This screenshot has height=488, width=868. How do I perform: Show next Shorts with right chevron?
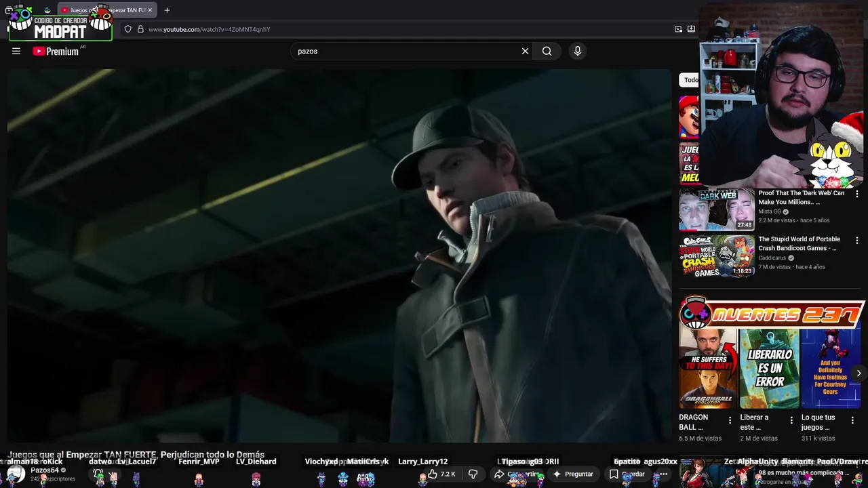pyautogui.click(x=859, y=373)
